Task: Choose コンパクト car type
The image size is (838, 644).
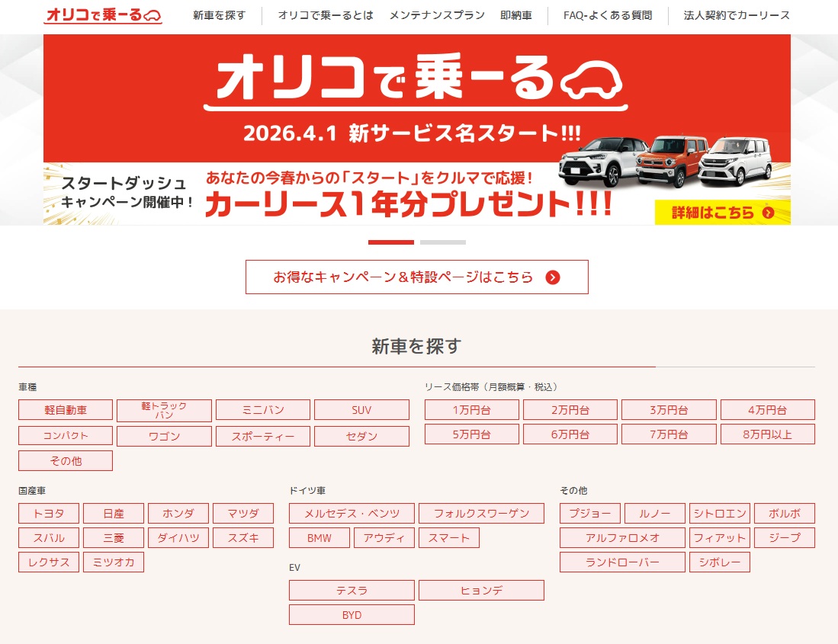Action: (66, 436)
